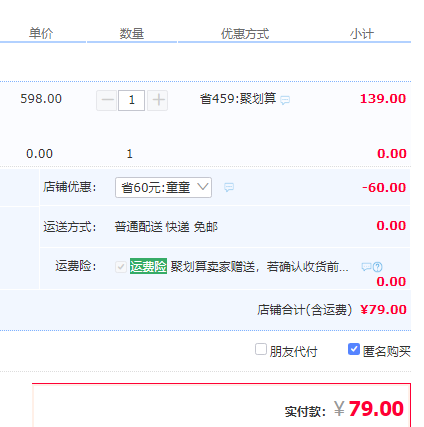Click the dropdown chevron in store discount box
This screenshot has width=424, height=427.
(202, 187)
